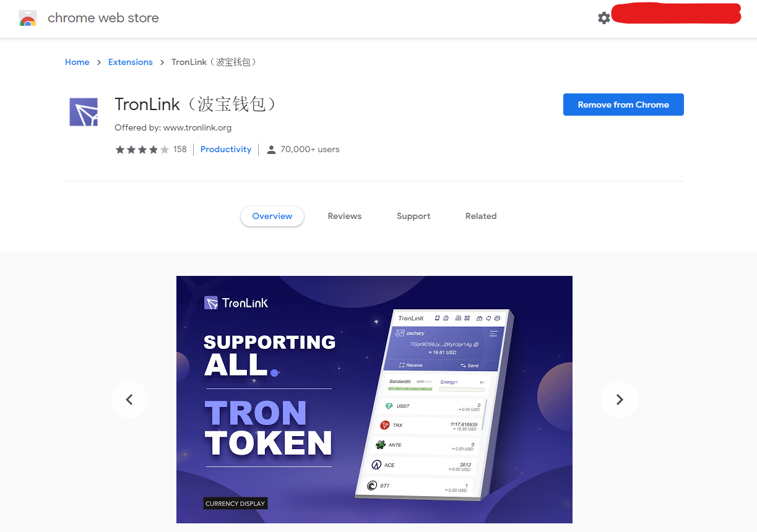Click the 158 ratings count
The width and height of the screenshot is (757, 532).
click(x=180, y=150)
